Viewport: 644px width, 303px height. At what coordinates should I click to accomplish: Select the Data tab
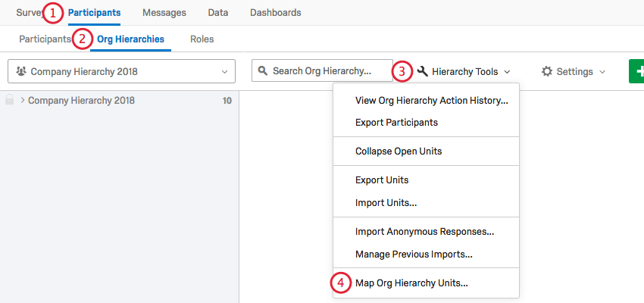pos(218,13)
